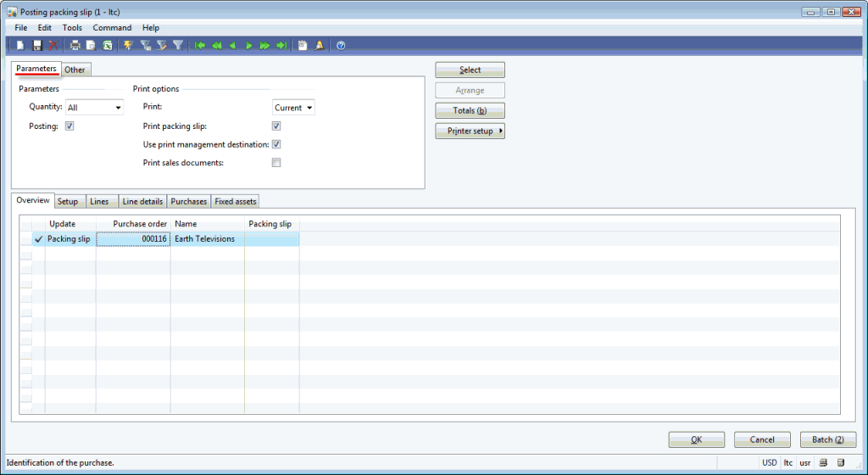Viewport: 868px width, 475px height.
Task: Go to last record arrow icon
Action: [x=281, y=46]
